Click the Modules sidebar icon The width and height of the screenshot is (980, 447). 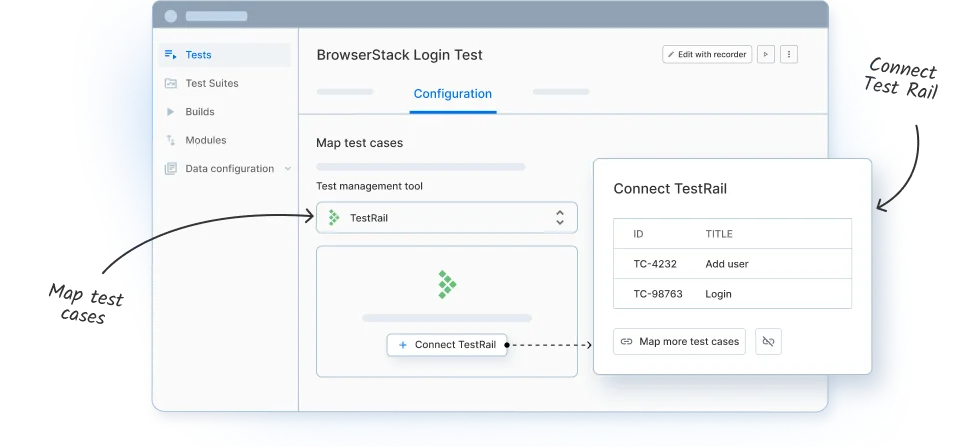tap(170, 141)
